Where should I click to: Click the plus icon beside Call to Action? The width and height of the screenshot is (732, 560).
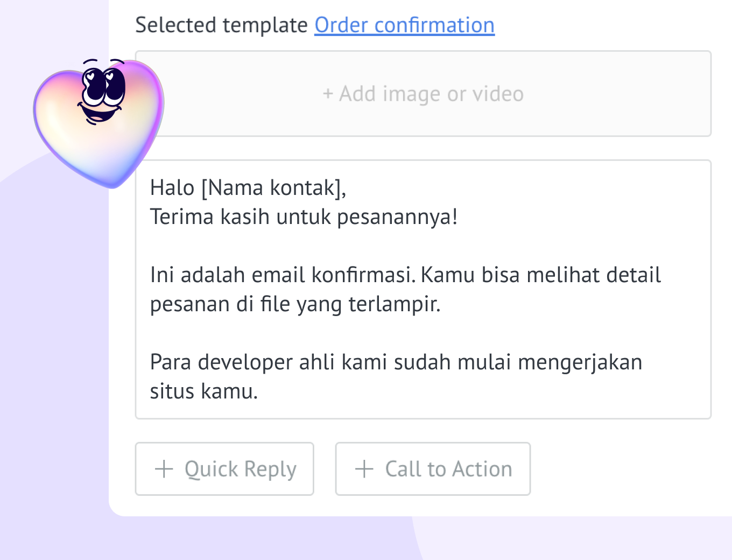tap(364, 469)
